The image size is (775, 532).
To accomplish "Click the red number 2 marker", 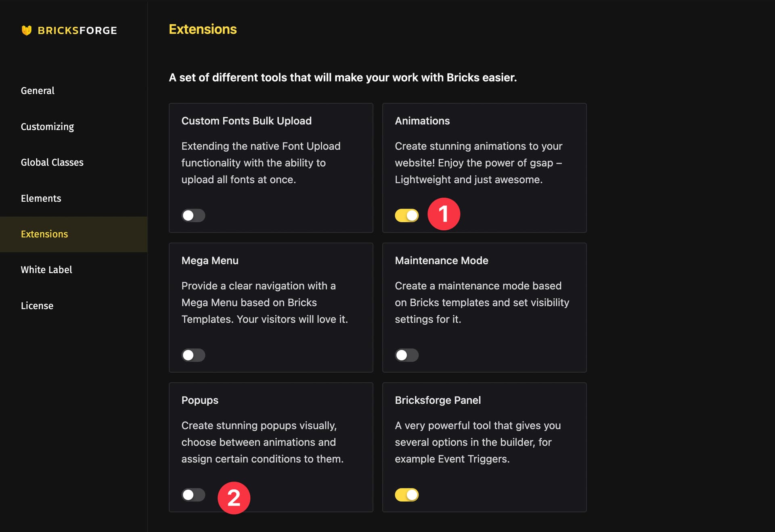I will point(234,498).
